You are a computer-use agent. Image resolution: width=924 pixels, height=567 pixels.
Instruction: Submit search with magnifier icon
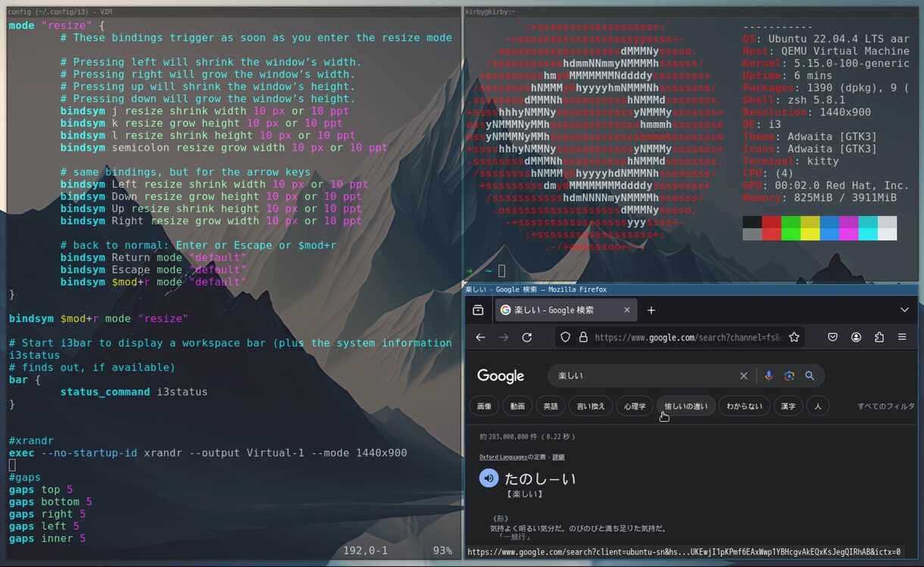[810, 376]
